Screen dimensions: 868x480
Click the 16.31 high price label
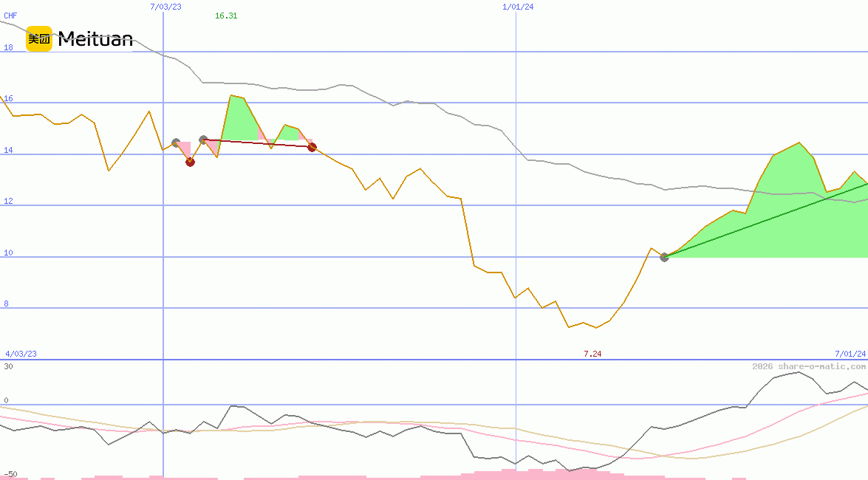[x=226, y=16]
